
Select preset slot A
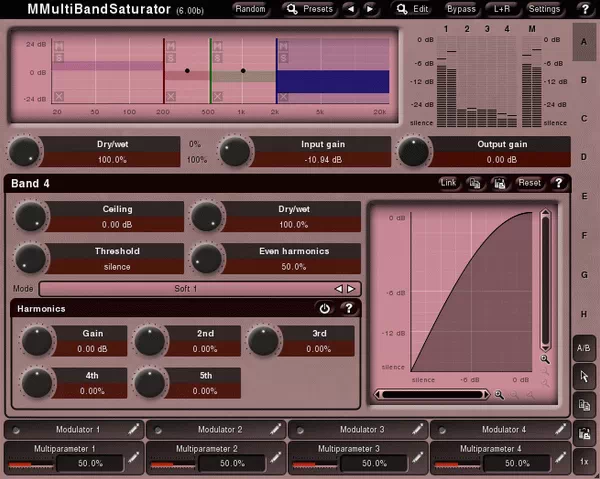[x=584, y=42]
